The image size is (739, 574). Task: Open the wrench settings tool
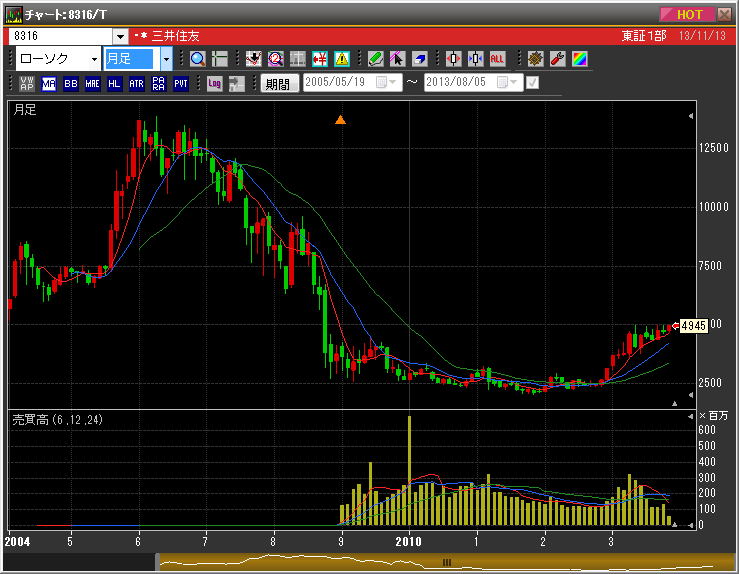click(x=558, y=59)
